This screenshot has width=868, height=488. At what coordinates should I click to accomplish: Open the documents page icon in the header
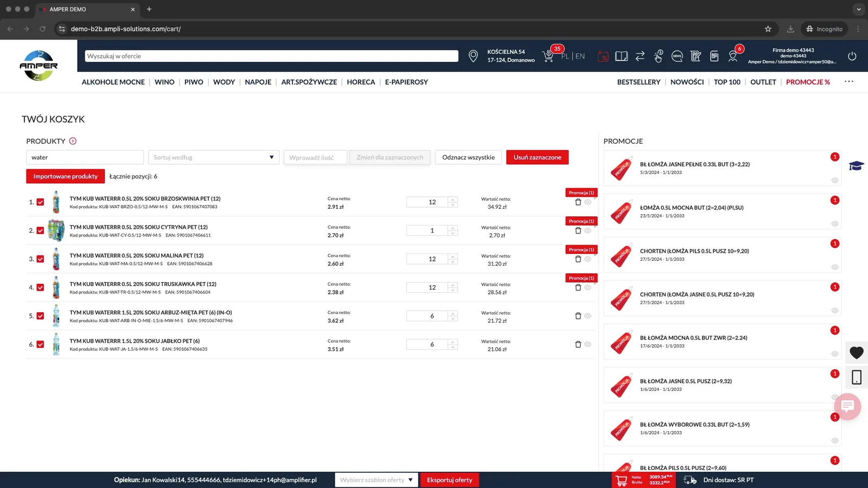coord(714,56)
